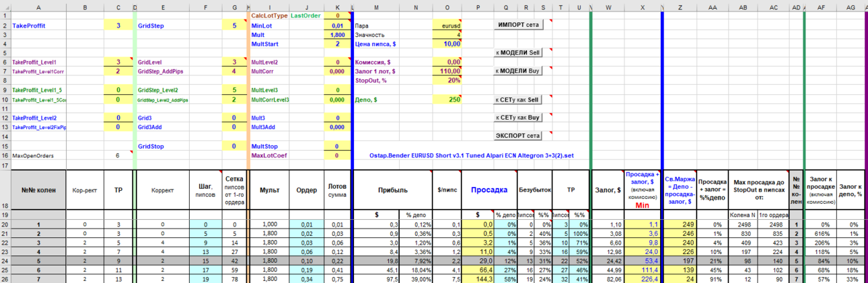
Task: Click the red Min label in column X
Action: 642,205
